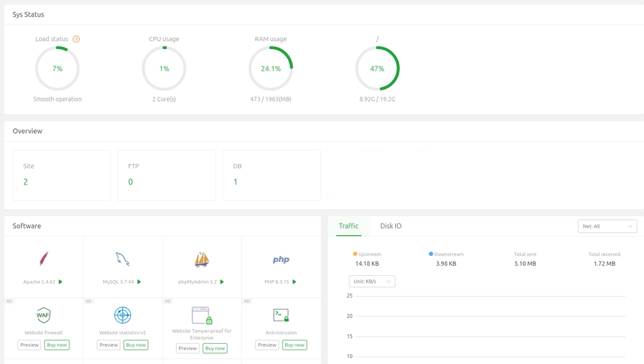This screenshot has height=364, width=644.
Task: Open the Site overview card
Action: click(x=62, y=175)
